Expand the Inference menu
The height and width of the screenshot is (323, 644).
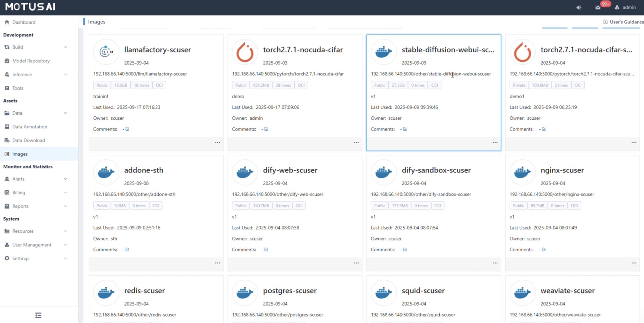tap(65, 74)
